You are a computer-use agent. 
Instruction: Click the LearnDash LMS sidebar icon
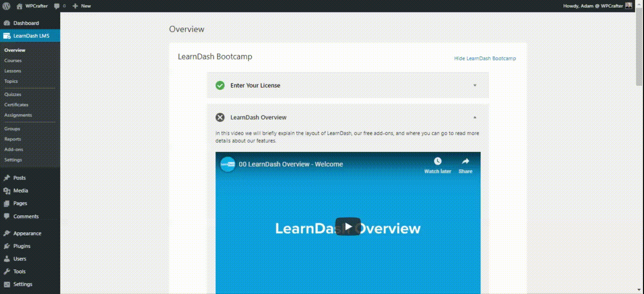point(7,36)
